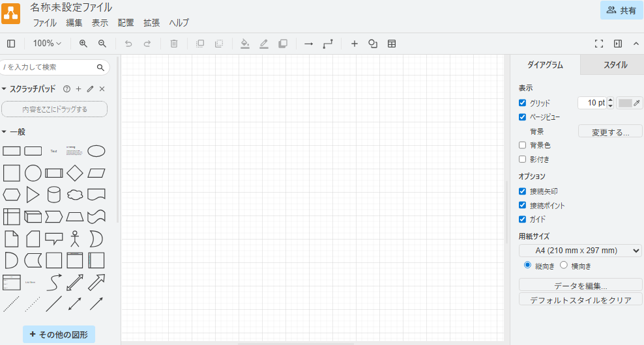Enable the 背景色 checkbox
Viewport: 644px width, 345px height.
(522, 145)
